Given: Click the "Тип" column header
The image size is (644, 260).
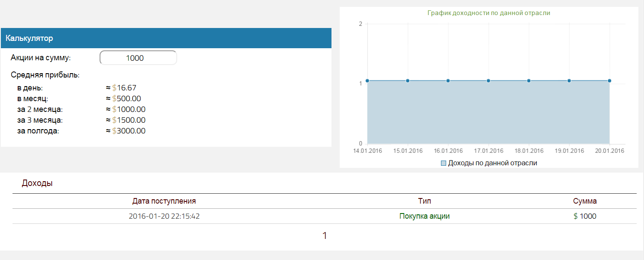Looking at the screenshot, I should [424, 201].
